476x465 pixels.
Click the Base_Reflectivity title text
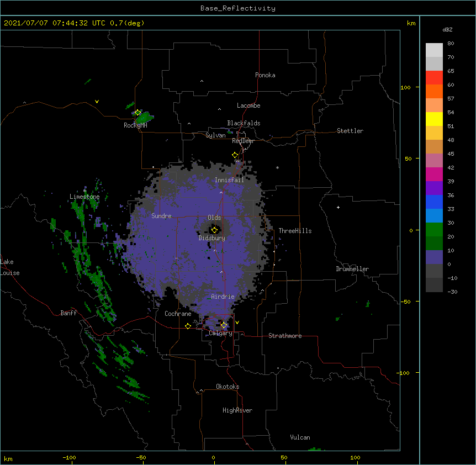(238, 8)
